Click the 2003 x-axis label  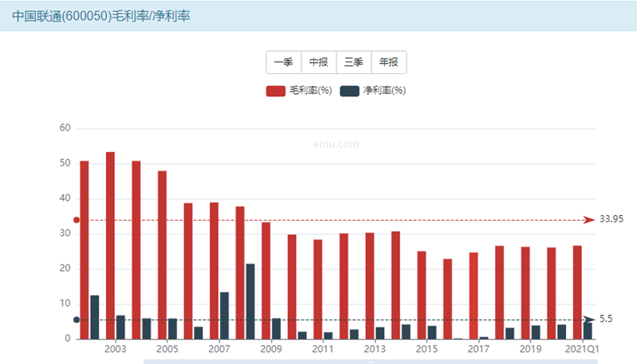coord(116,349)
